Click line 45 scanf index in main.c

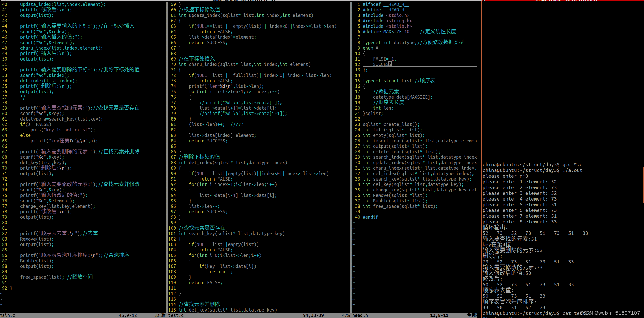click(x=45, y=32)
